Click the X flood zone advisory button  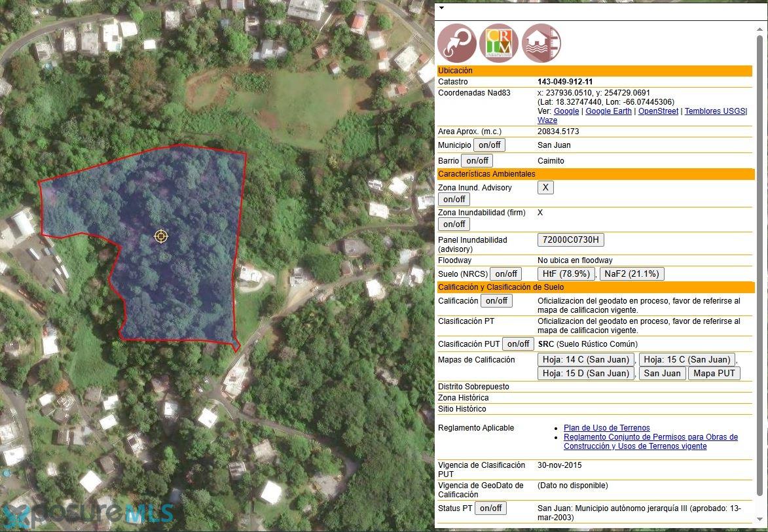tap(545, 188)
